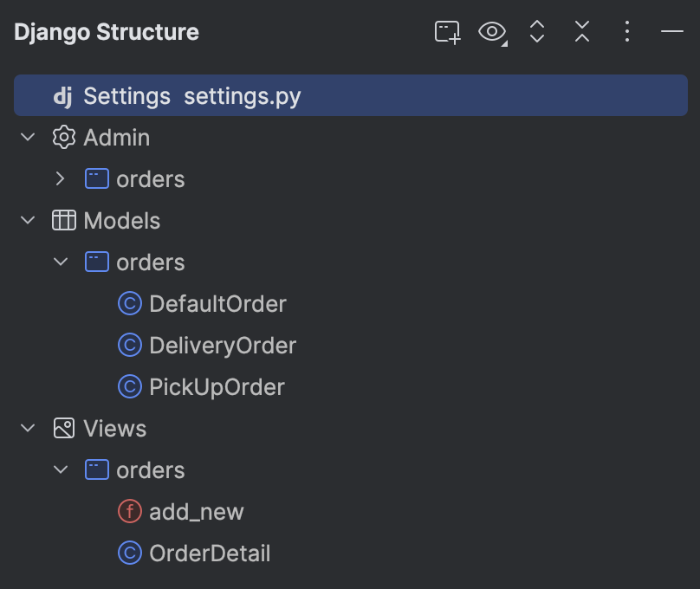Collapse the Admin section
The height and width of the screenshot is (589, 700).
point(26,137)
